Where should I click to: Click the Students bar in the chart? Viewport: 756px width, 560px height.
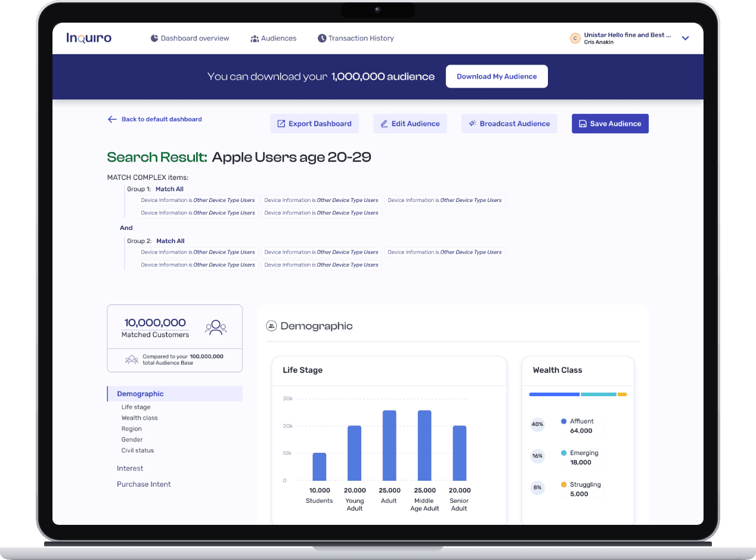(x=320, y=466)
